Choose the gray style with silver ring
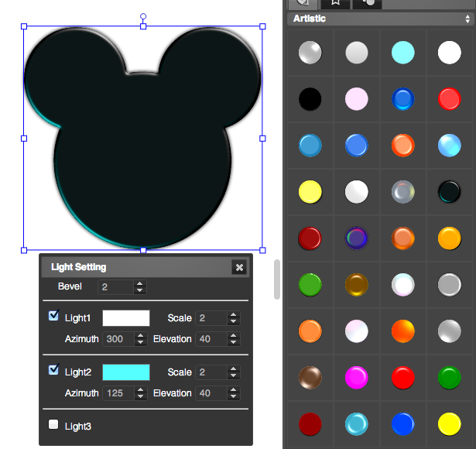This screenshot has width=476, height=449. [449, 285]
